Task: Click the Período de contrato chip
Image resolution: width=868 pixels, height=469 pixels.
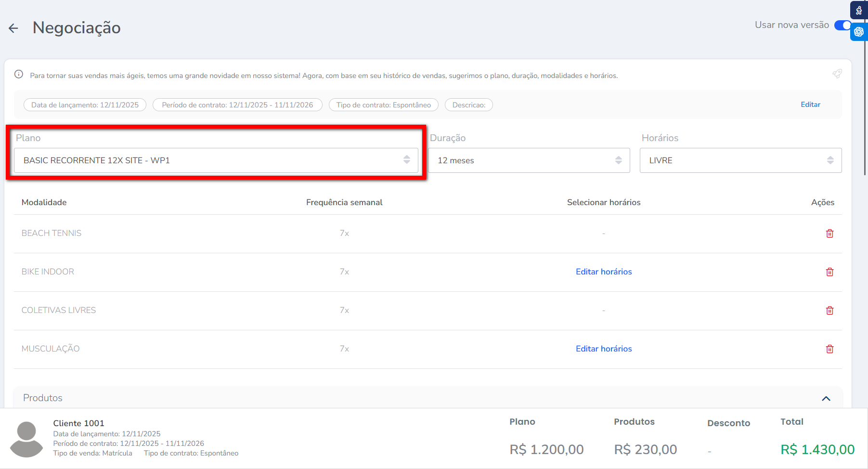Action: [x=237, y=105]
